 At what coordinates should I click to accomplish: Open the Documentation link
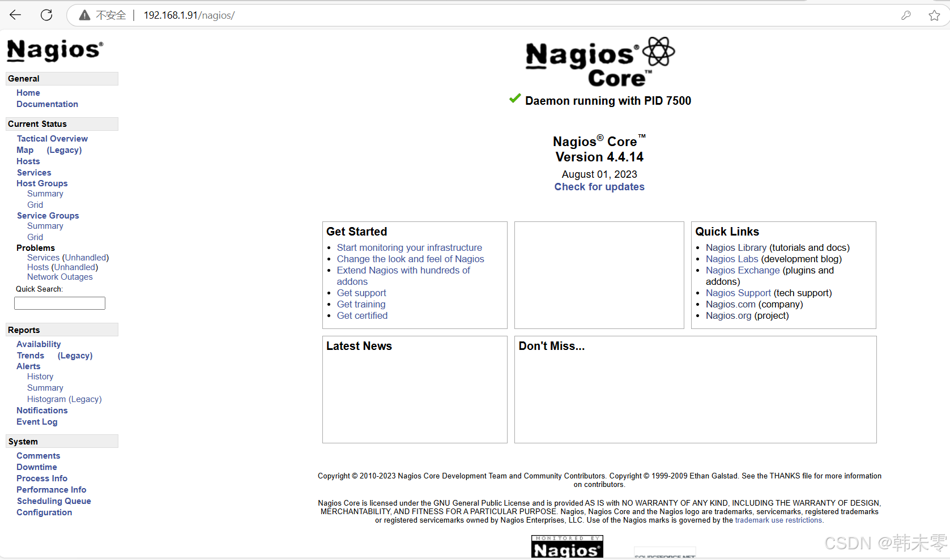(47, 104)
